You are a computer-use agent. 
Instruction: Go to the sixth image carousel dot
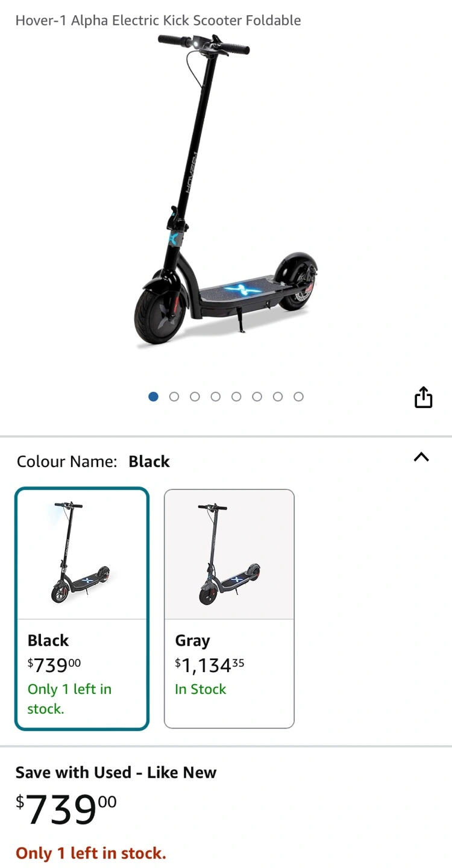[257, 397]
